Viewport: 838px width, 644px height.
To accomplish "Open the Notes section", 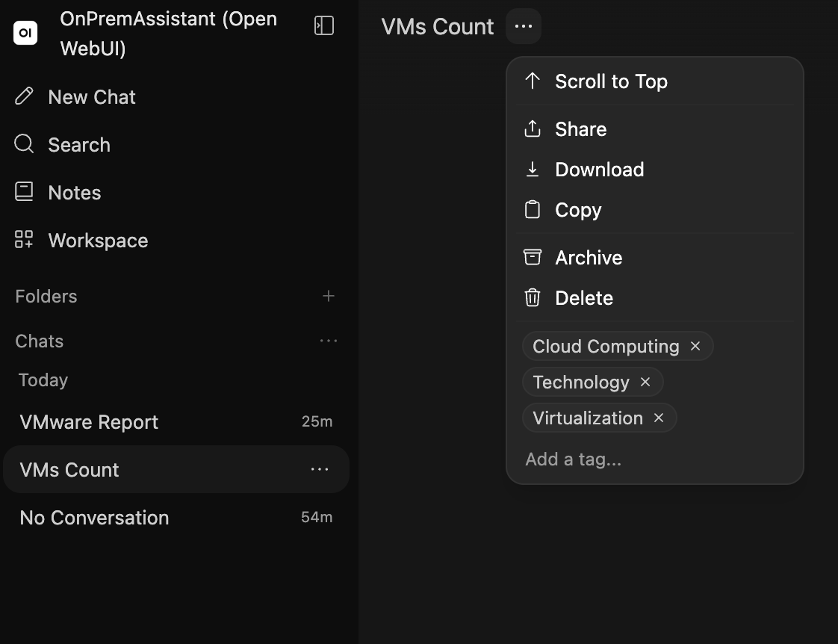I will 176,193.
